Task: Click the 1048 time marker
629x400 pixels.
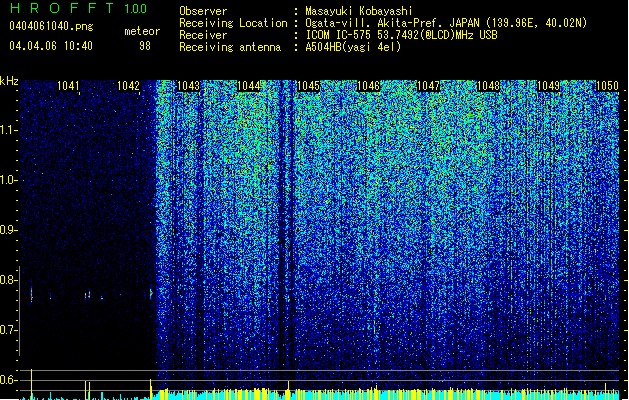Action: point(488,86)
